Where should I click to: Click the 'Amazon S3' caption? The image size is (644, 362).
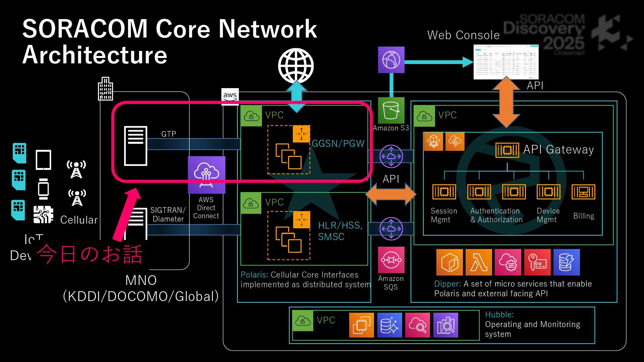click(391, 128)
